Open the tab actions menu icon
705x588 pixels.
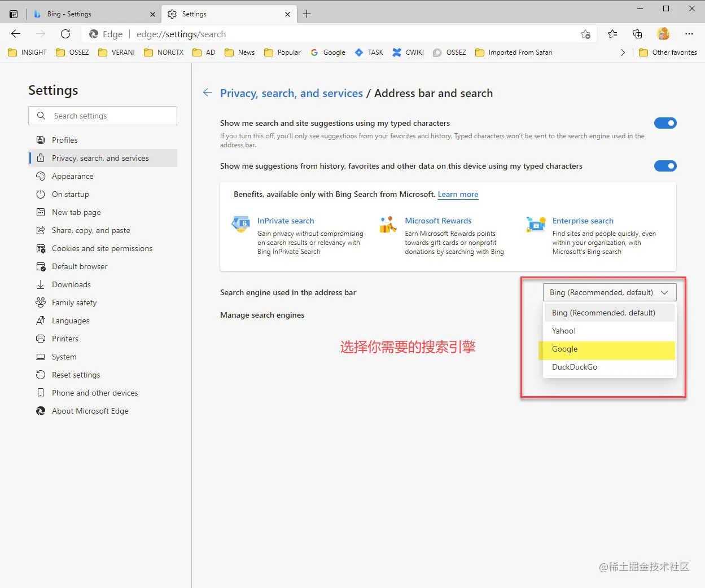pyautogui.click(x=14, y=14)
